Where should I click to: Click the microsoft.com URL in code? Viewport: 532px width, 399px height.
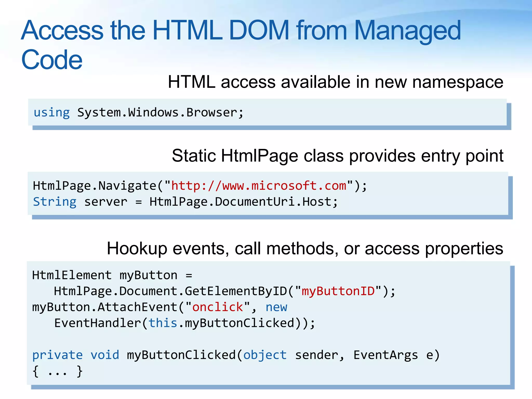258,186
